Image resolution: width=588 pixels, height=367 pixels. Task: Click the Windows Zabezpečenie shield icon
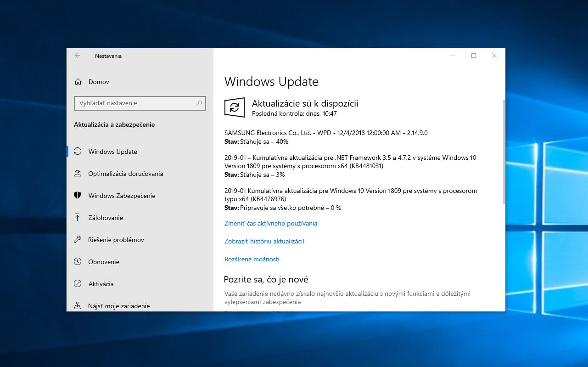click(78, 196)
